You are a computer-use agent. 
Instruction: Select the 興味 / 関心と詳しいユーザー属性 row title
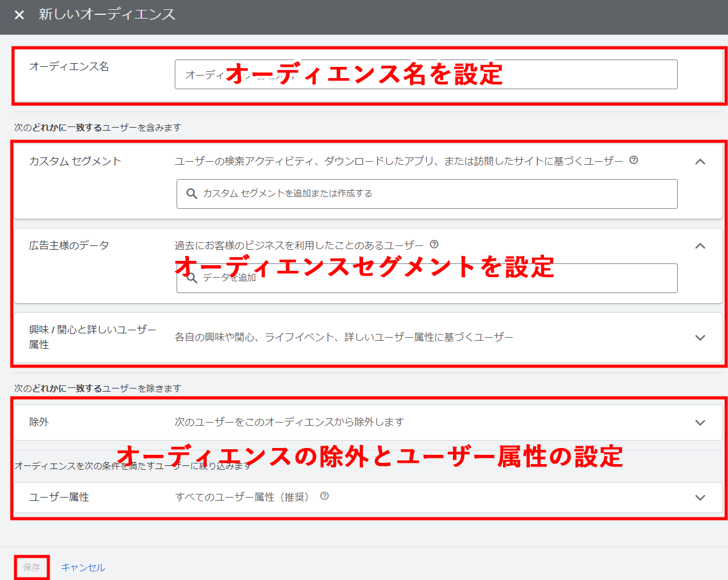coord(92,337)
